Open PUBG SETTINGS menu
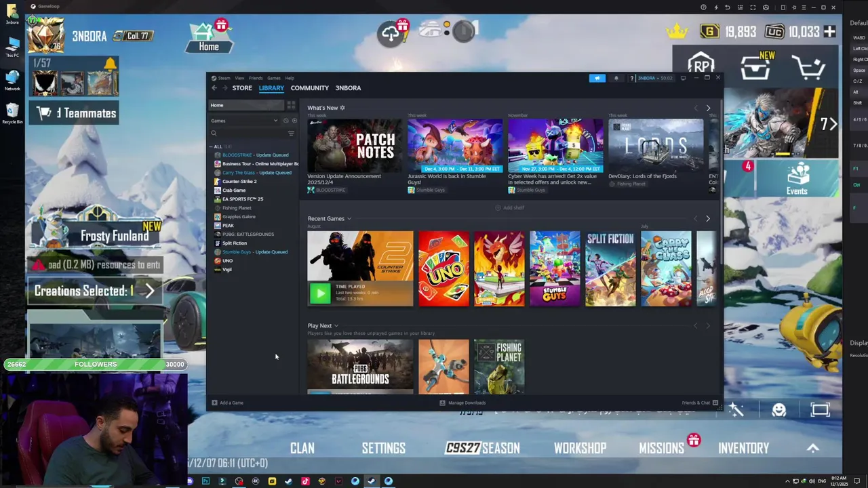The width and height of the screenshot is (868, 488). point(384,448)
